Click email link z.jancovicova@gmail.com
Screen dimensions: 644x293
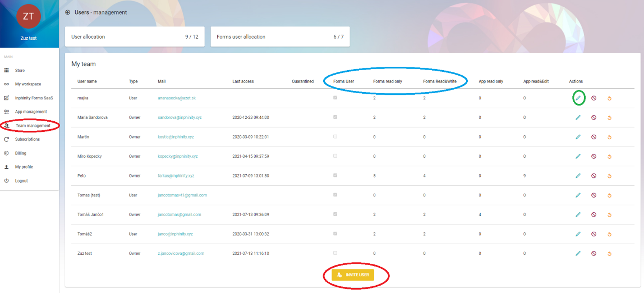(x=181, y=253)
